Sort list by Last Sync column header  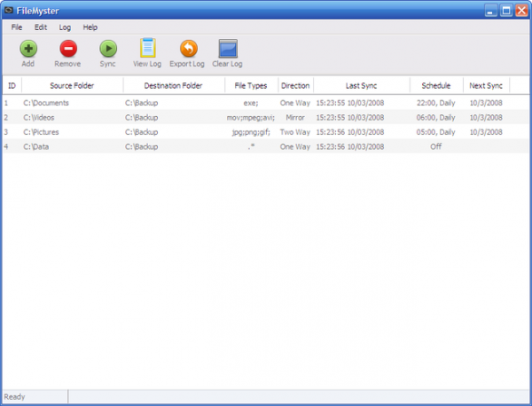pos(362,86)
